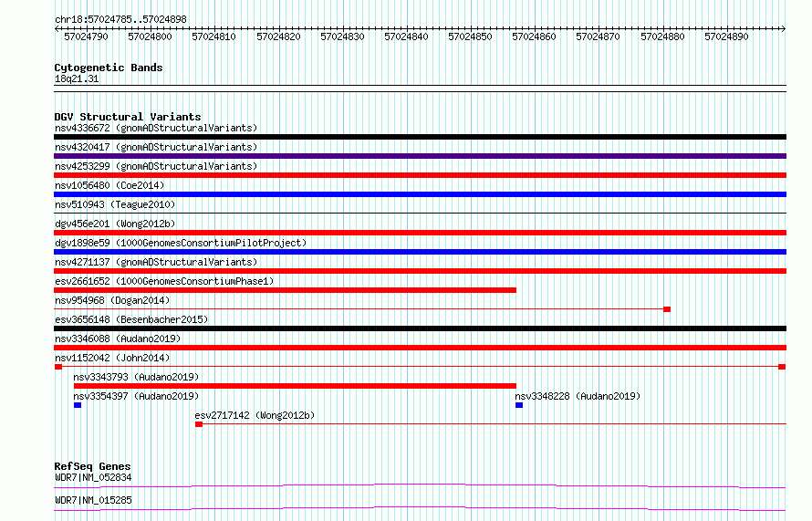
Task: Select small blue nsv3354397 marker
Action: coord(78,405)
